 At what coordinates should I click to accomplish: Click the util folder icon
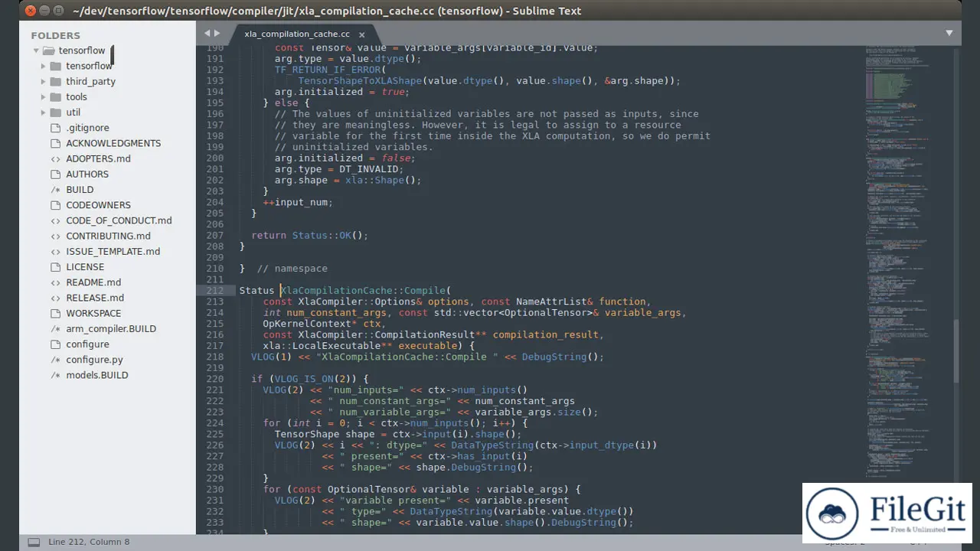click(56, 112)
